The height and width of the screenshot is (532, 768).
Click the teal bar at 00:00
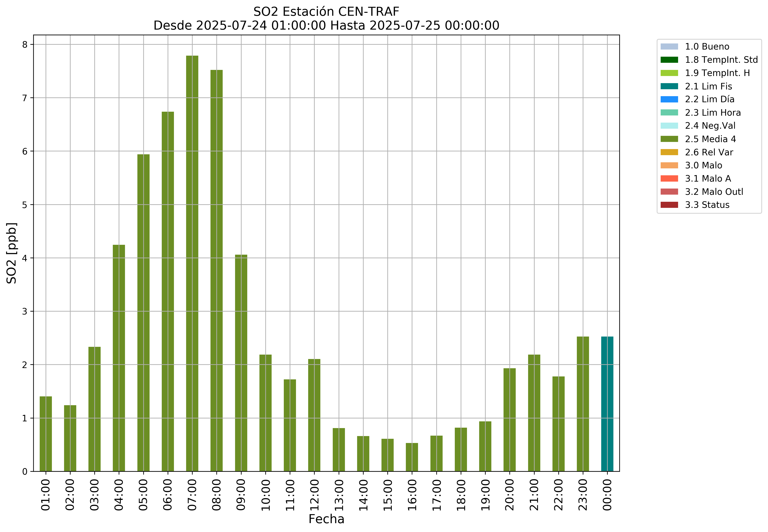pos(607,404)
